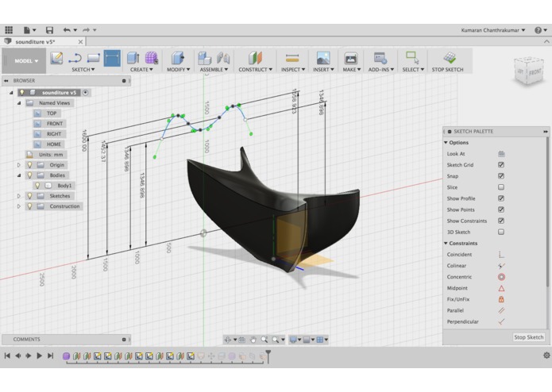Screen dimensions: 552x392
Task: Choose the Extrude tool under Create
Action: [133, 58]
